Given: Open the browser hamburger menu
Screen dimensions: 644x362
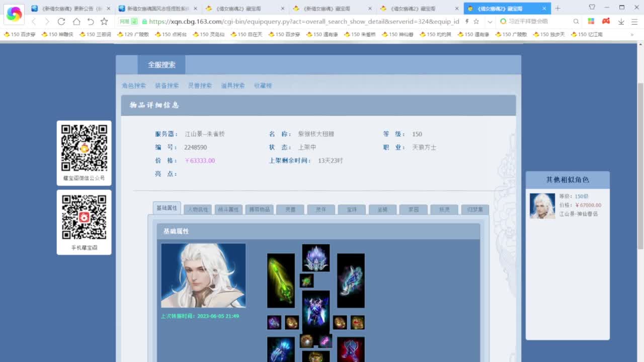Looking at the screenshot, I should pos(634,21).
